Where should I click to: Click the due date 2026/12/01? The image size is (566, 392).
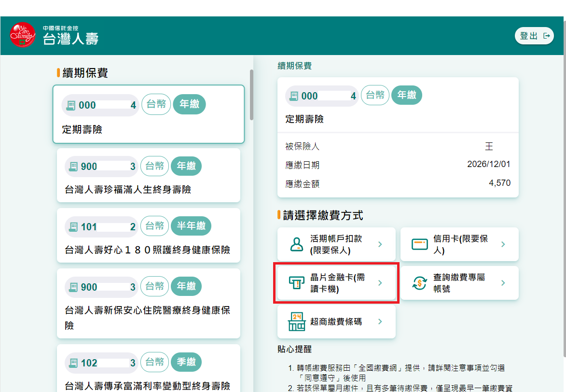[489, 165]
